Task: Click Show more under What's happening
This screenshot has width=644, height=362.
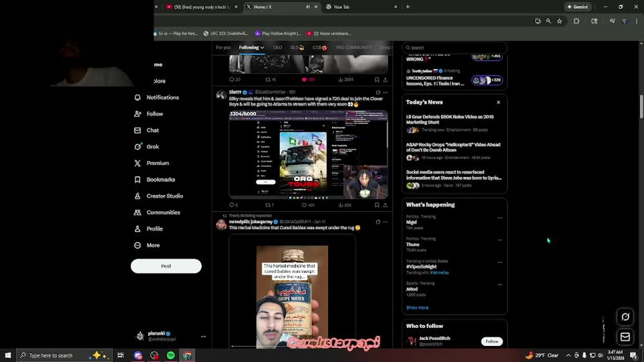Action: [x=417, y=308]
